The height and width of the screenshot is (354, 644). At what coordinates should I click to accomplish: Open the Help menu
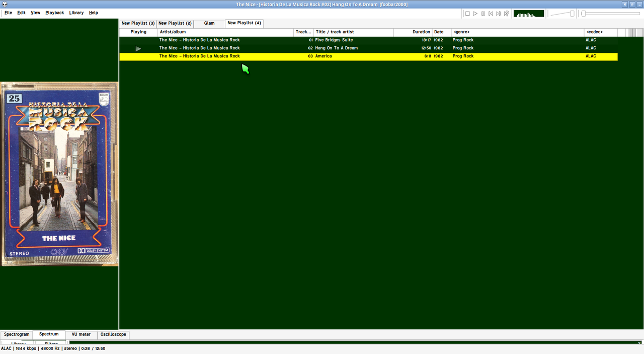pos(94,13)
